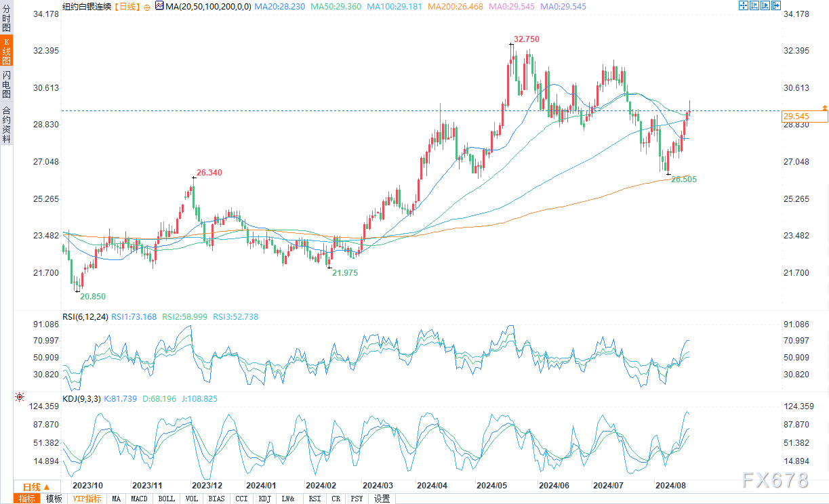The image size is (829, 504).
Task: Select the MA indicator tab
Action: coord(116,499)
